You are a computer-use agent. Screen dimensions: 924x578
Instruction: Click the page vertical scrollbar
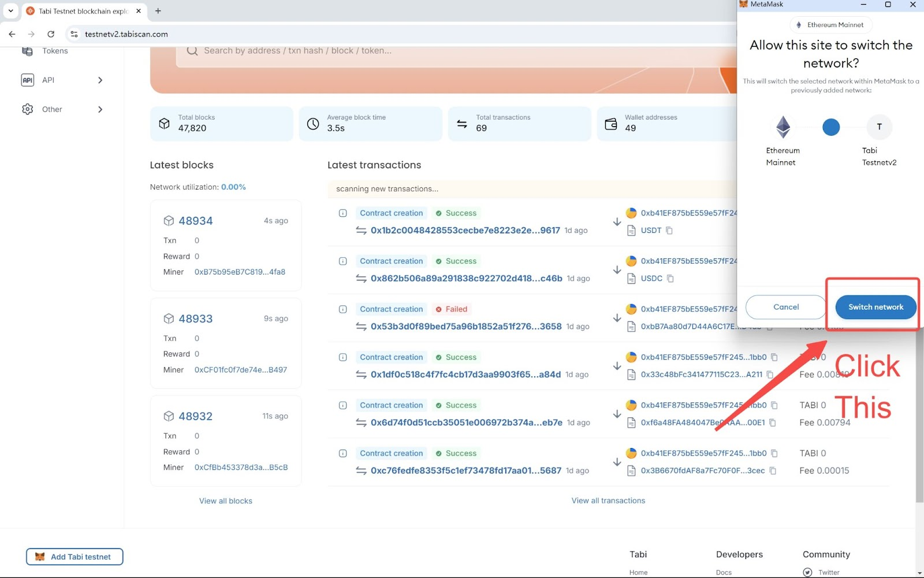pyautogui.click(x=919, y=416)
